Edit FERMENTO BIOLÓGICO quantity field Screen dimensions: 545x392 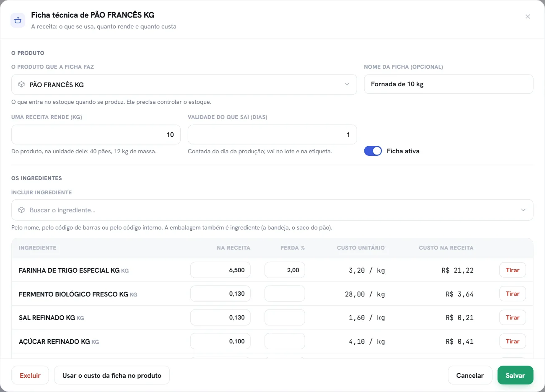tap(221, 294)
